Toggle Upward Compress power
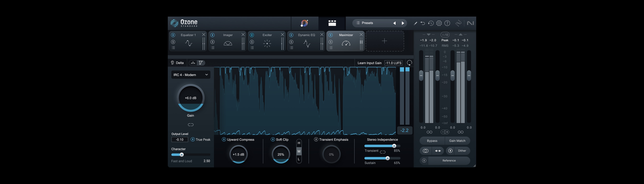This screenshot has width=644, height=184. 224,139
